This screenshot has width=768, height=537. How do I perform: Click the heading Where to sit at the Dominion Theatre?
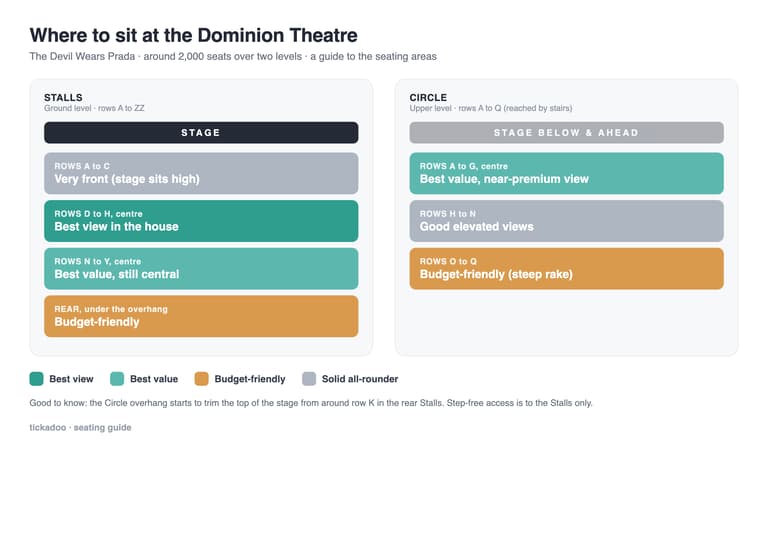coord(193,35)
